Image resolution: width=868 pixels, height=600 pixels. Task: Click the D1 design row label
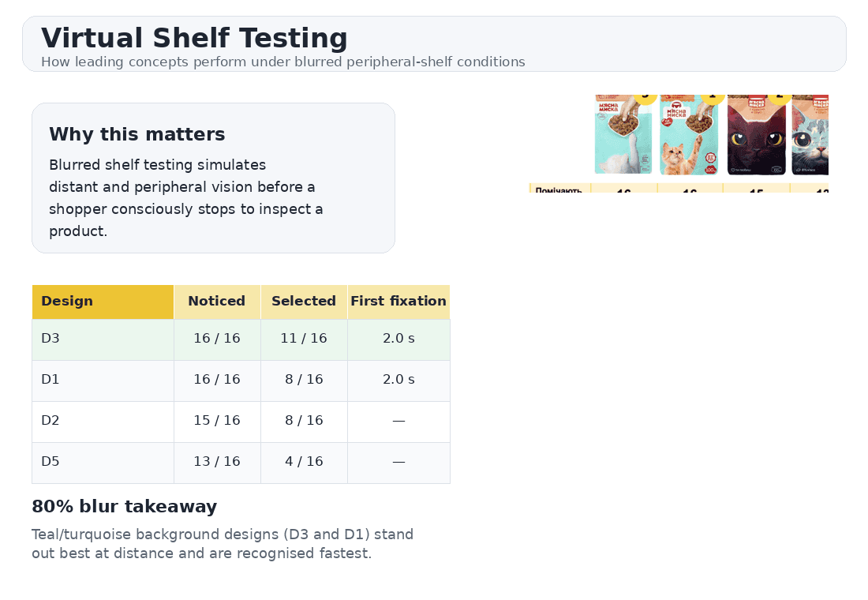51,380
